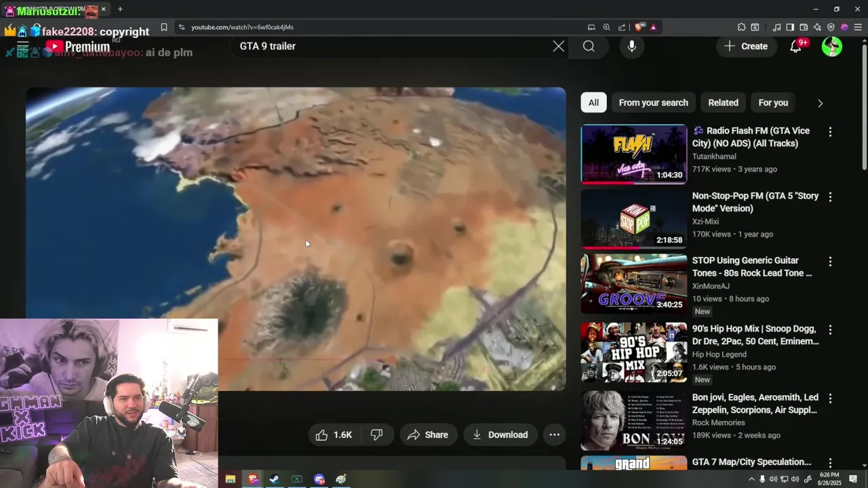Open Brave Rewards triangle icon
This screenshot has width=868, height=488.
pyautogui.click(x=653, y=27)
